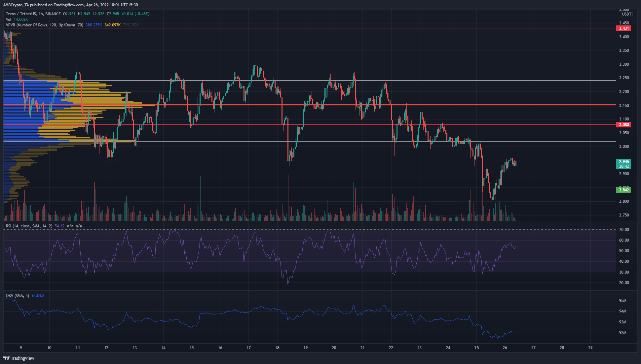Click the 3.150 price axis tick
The height and width of the screenshot is (364, 641).
pyautogui.click(x=624, y=106)
